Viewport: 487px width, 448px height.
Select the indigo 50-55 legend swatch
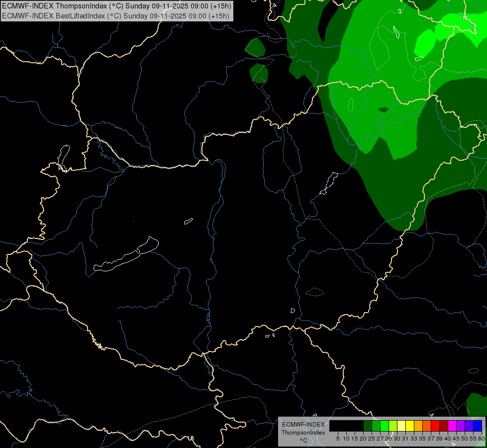point(469,426)
